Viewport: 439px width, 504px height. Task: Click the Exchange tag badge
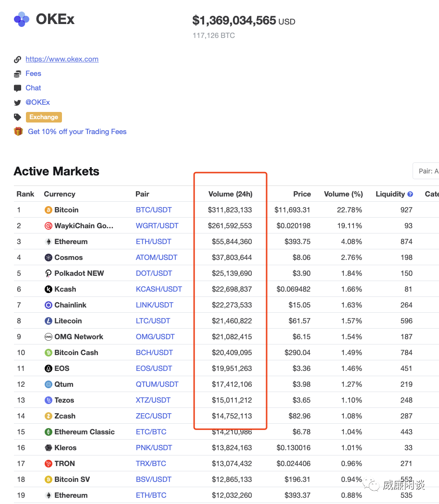tap(44, 117)
